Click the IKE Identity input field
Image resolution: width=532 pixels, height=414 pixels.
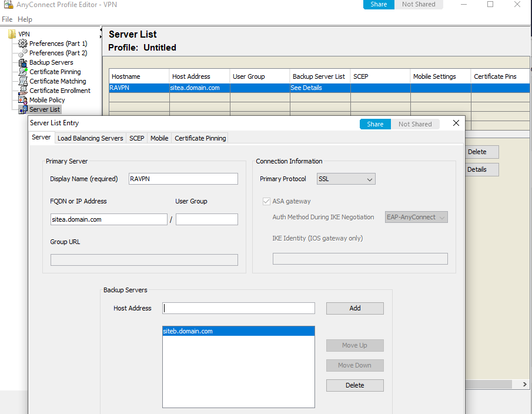click(360, 259)
